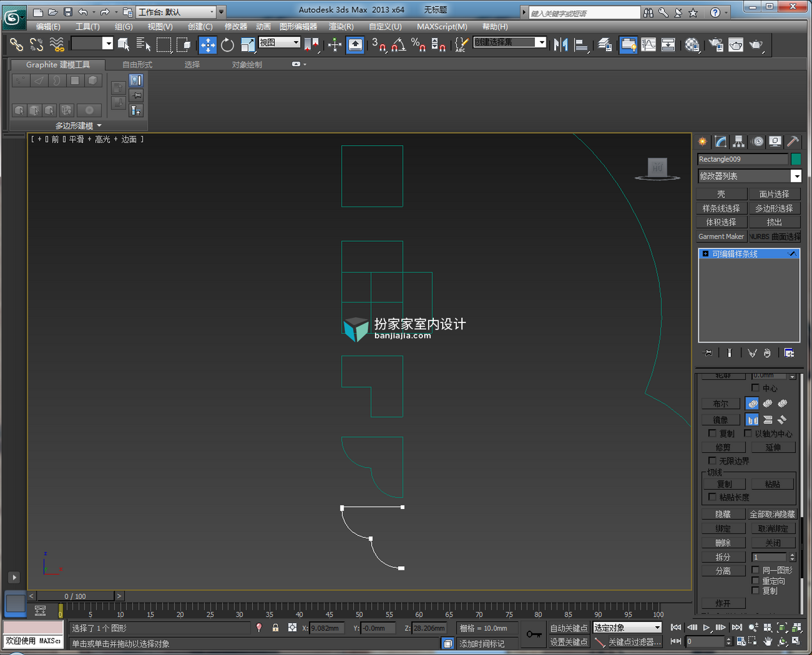Open the 工具(T) menu

(x=88, y=26)
